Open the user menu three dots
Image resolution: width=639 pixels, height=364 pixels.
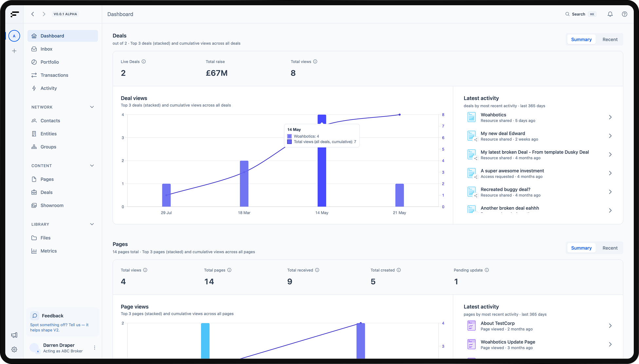click(x=95, y=348)
